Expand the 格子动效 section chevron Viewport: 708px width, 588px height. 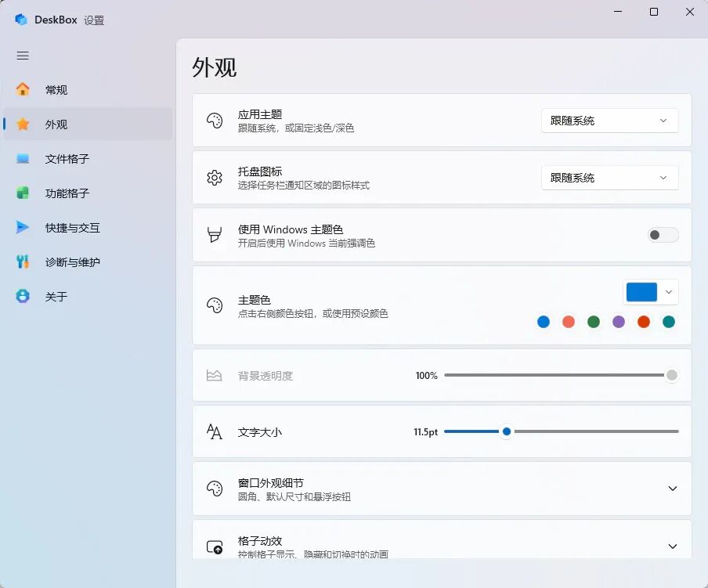672,547
